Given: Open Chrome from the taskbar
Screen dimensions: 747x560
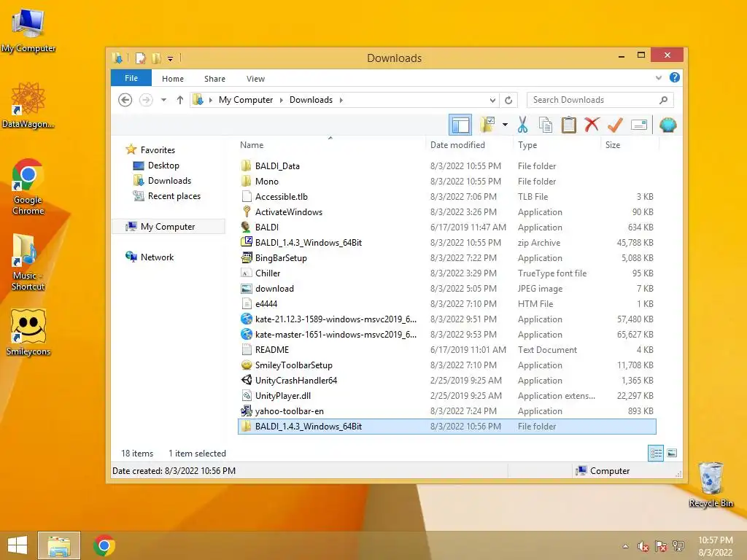Looking at the screenshot, I should 104,545.
